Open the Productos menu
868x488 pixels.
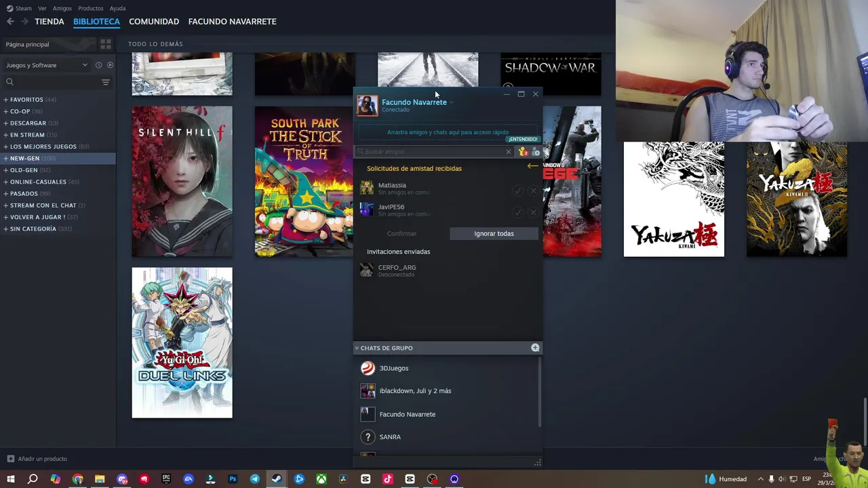90,8
